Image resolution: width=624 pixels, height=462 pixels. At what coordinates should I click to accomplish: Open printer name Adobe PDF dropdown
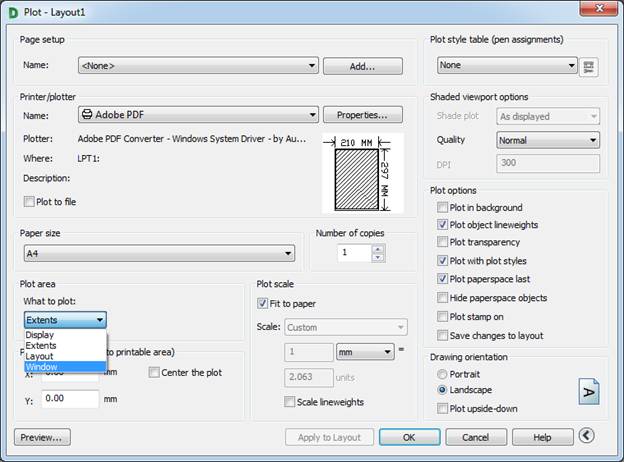coord(198,115)
